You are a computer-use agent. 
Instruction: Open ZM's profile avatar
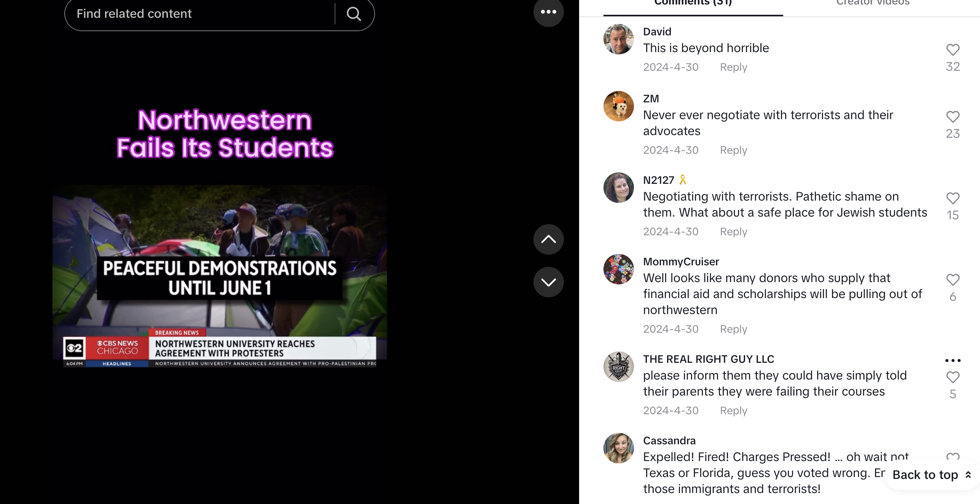[x=619, y=107]
